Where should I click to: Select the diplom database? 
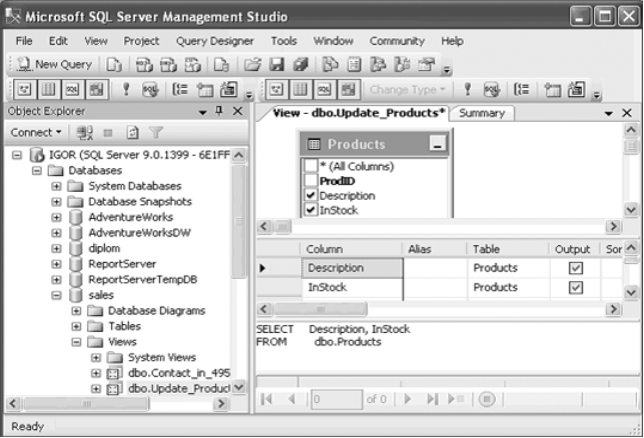pos(104,248)
